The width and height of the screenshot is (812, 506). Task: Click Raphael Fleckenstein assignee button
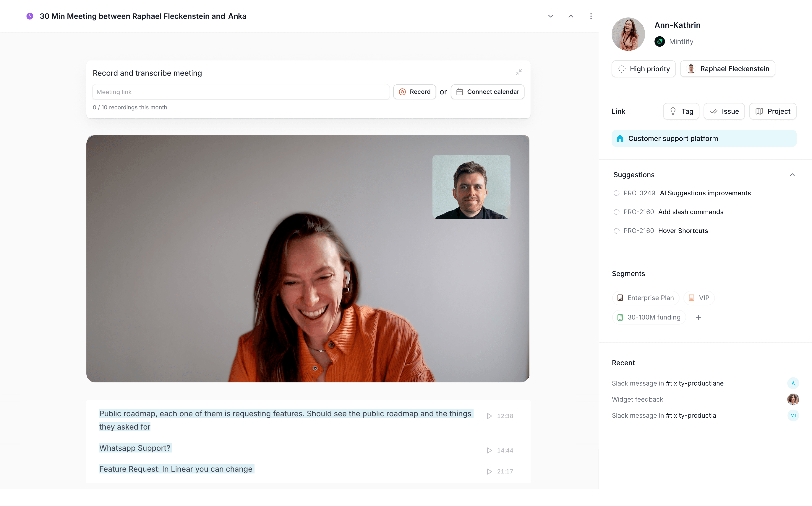tap(729, 68)
